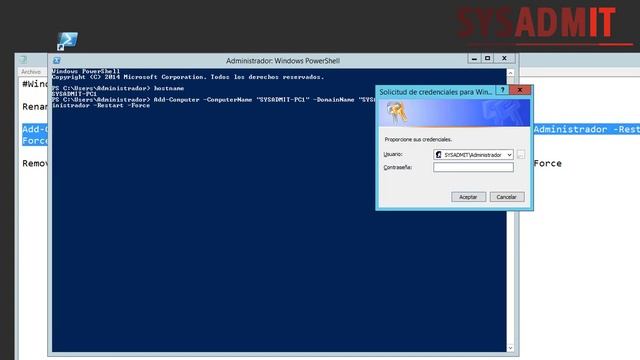Image resolution: width=640 pixels, height=360 pixels.
Task: Click the PowerShell scrollbar down arrow
Action: point(510,348)
